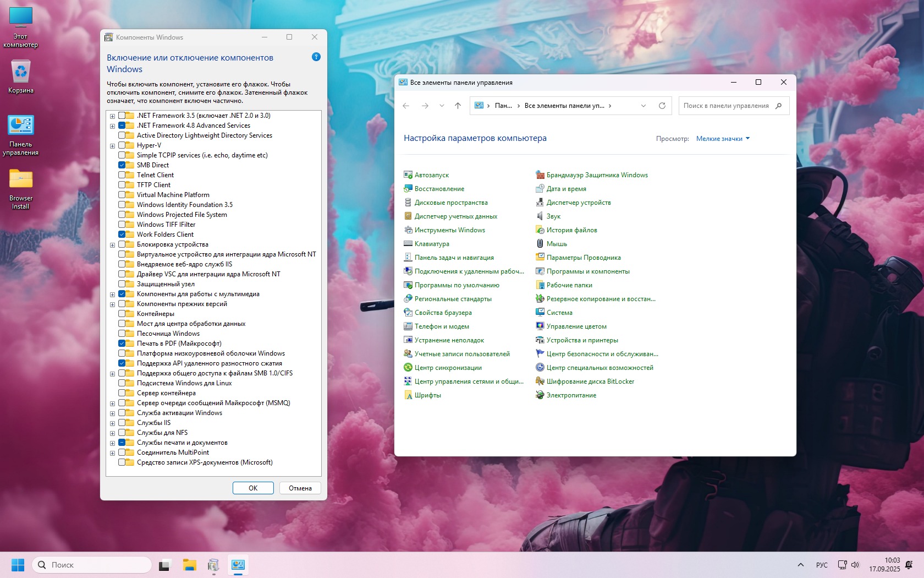Click the Fonts icon in Control Panel

click(408, 395)
